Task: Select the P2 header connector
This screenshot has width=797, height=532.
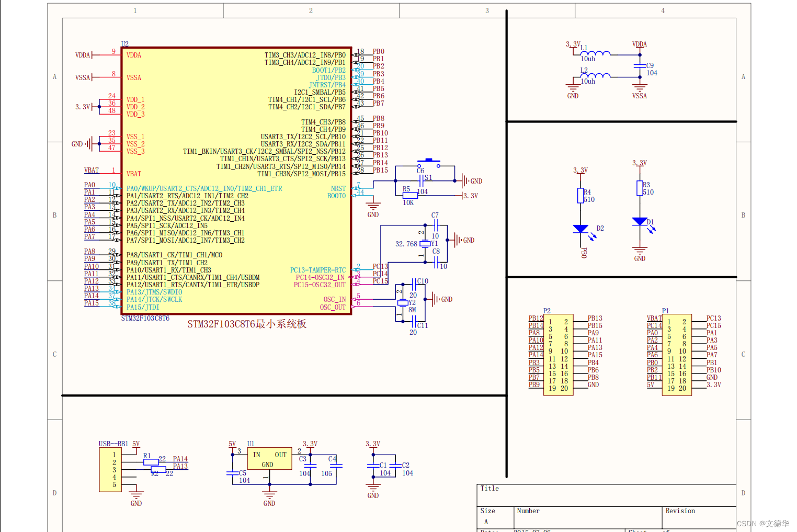Action: pyautogui.click(x=559, y=355)
